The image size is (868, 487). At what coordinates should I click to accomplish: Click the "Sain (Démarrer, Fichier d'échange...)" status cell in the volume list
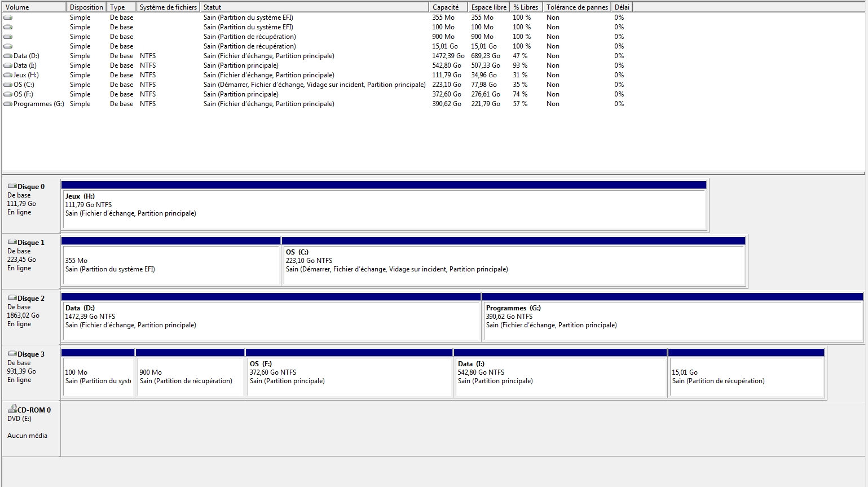(x=314, y=85)
